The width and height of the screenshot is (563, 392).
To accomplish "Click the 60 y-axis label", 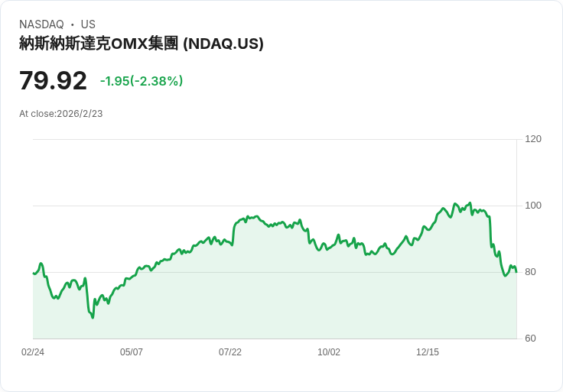I will [530, 339].
